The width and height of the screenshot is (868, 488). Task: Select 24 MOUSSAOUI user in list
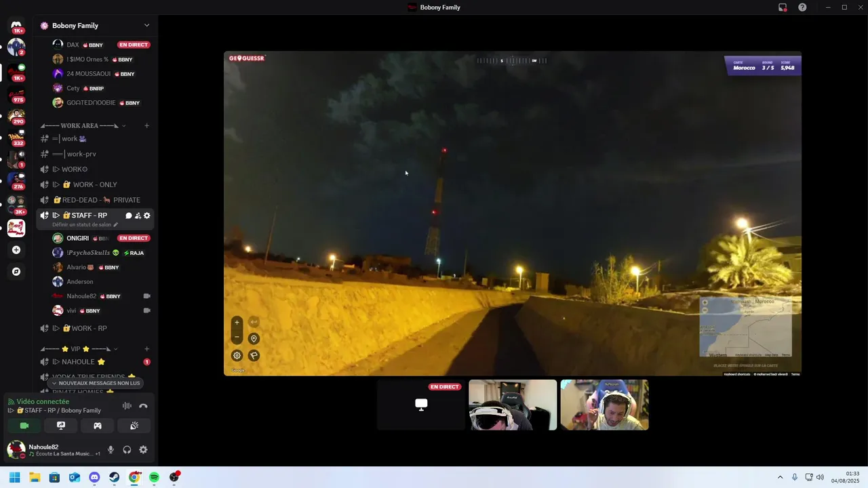point(100,74)
